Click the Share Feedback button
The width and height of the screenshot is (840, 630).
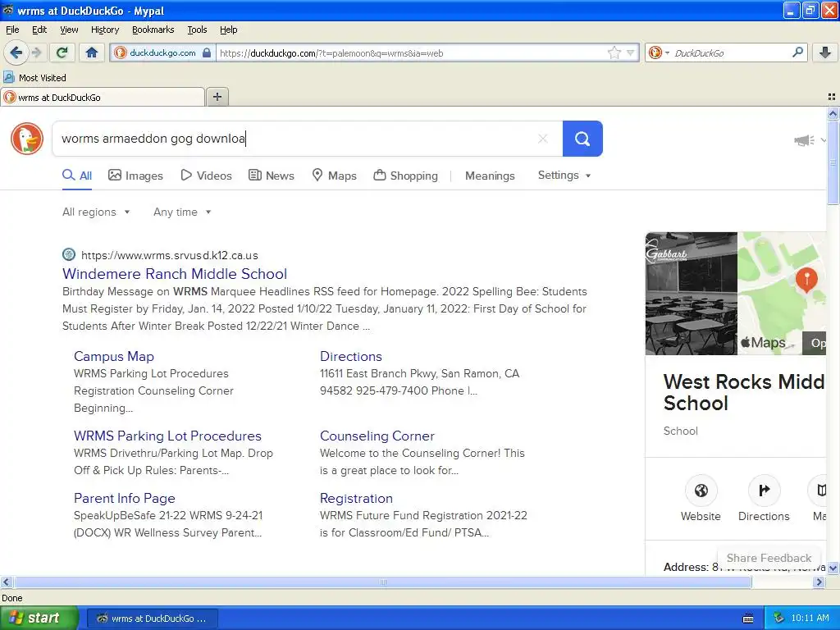click(769, 558)
